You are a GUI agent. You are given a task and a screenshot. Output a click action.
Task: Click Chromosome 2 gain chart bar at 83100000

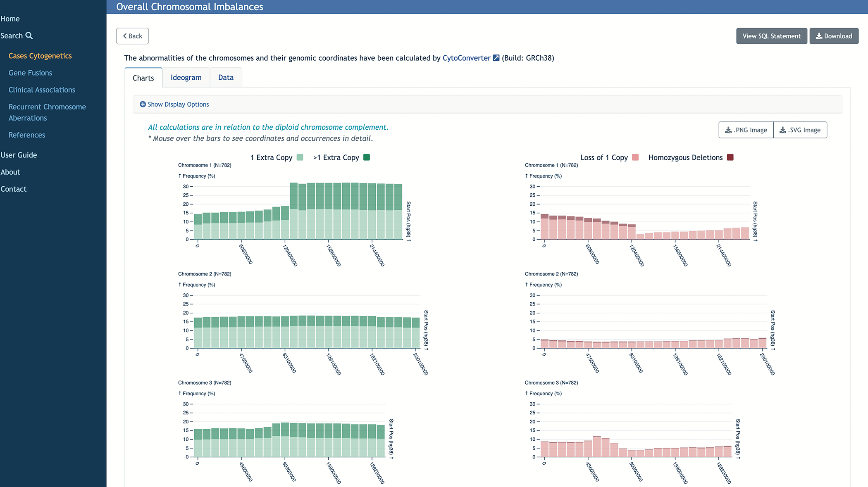pyautogui.click(x=285, y=333)
